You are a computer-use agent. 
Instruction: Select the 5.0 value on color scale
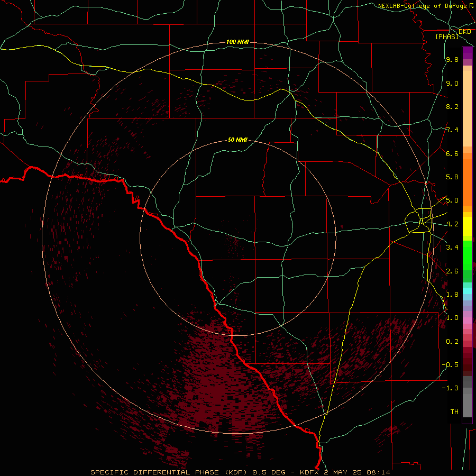click(452, 200)
